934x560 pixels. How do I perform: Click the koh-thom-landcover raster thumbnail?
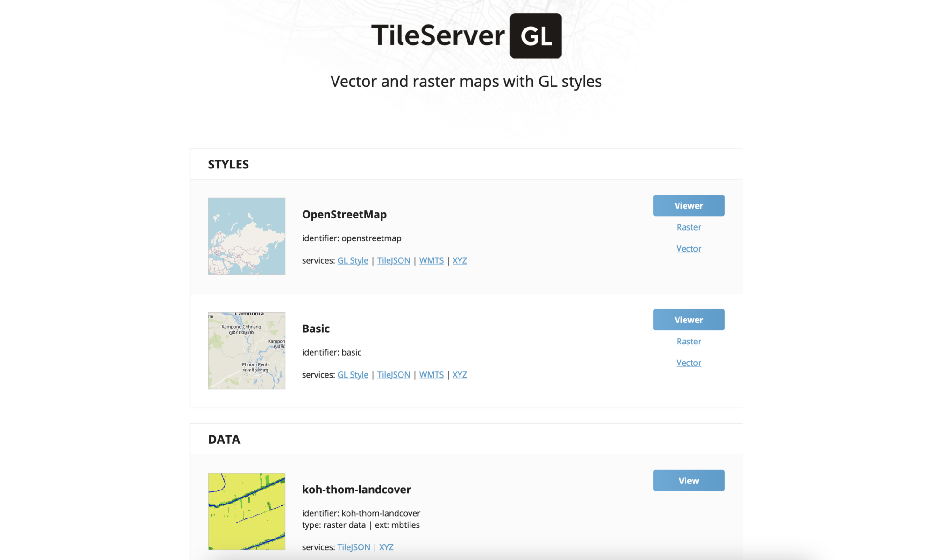click(247, 511)
